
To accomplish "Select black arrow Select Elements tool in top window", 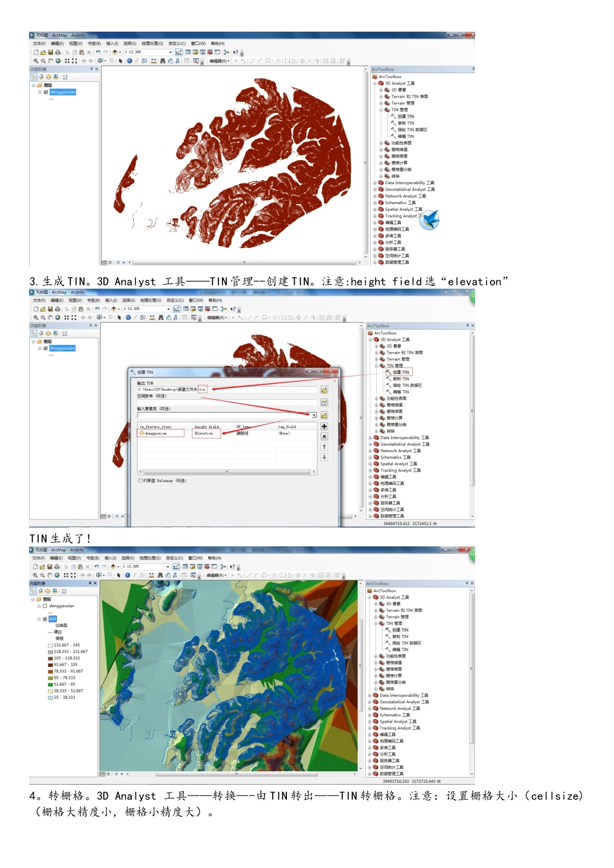I will [x=121, y=61].
